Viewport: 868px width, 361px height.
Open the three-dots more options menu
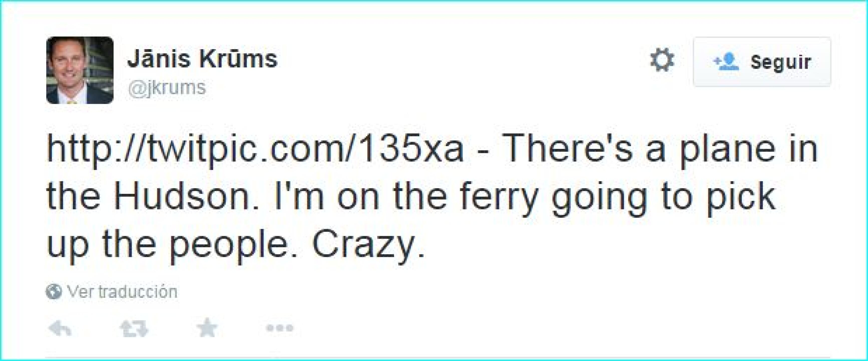pyautogui.click(x=280, y=328)
